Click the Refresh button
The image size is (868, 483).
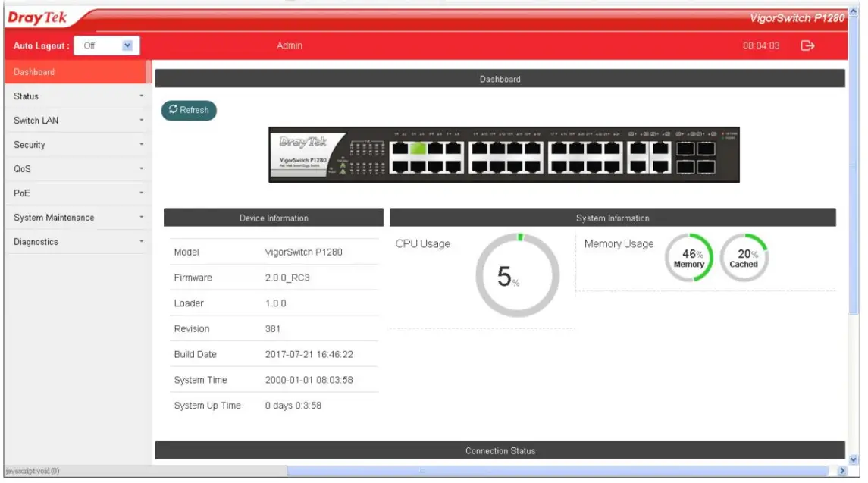pos(189,110)
